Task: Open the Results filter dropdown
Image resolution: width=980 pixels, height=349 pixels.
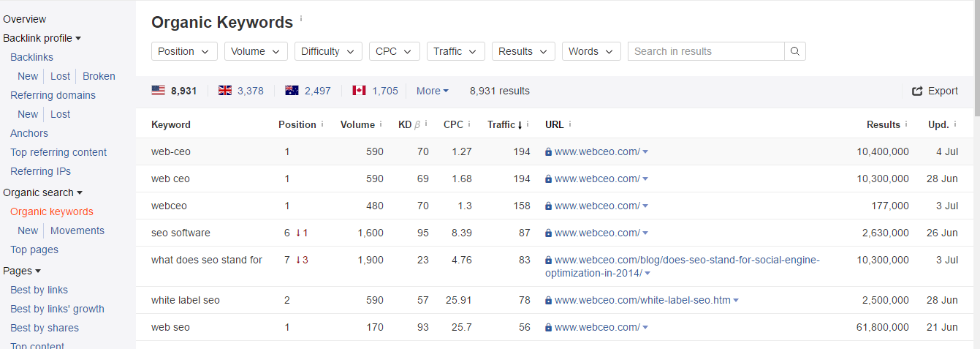Action: [x=523, y=51]
